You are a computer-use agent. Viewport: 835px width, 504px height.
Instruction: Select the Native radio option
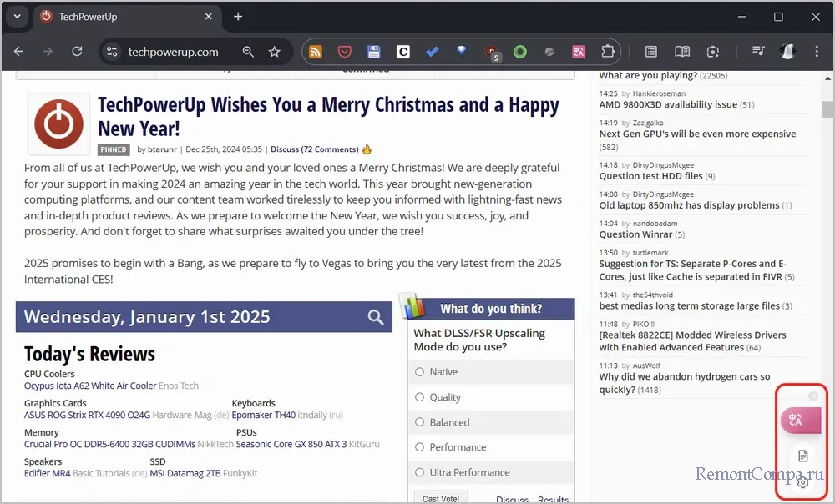click(x=420, y=372)
